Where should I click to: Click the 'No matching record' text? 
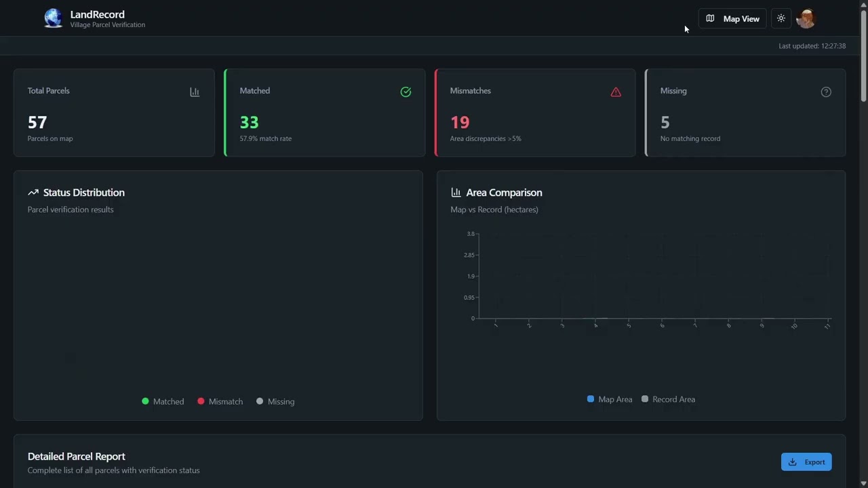[690, 138]
